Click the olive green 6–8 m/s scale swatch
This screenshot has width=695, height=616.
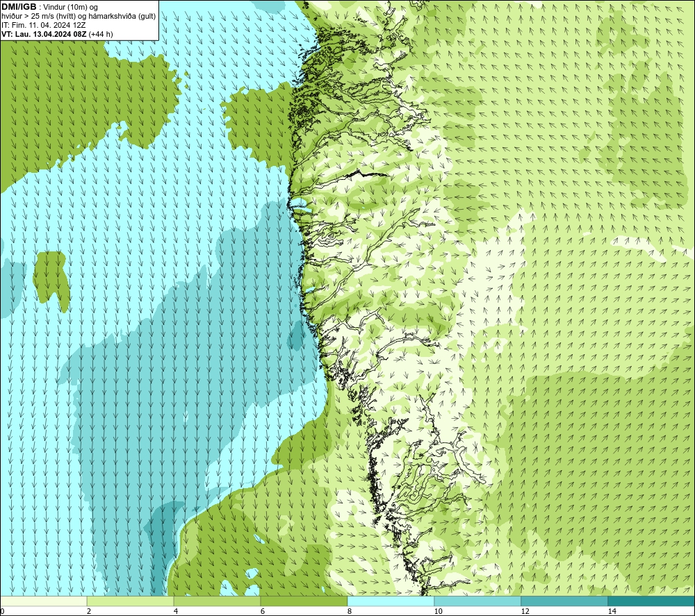click(x=304, y=601)
